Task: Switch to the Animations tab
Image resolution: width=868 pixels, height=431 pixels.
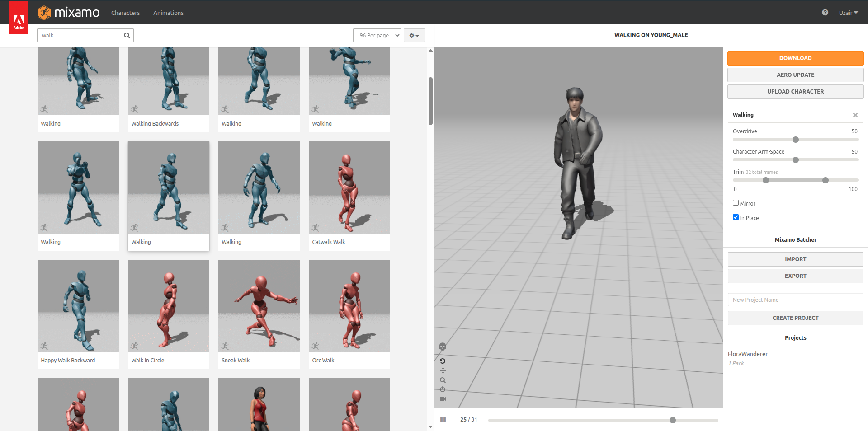Action: tap(168, 13)
